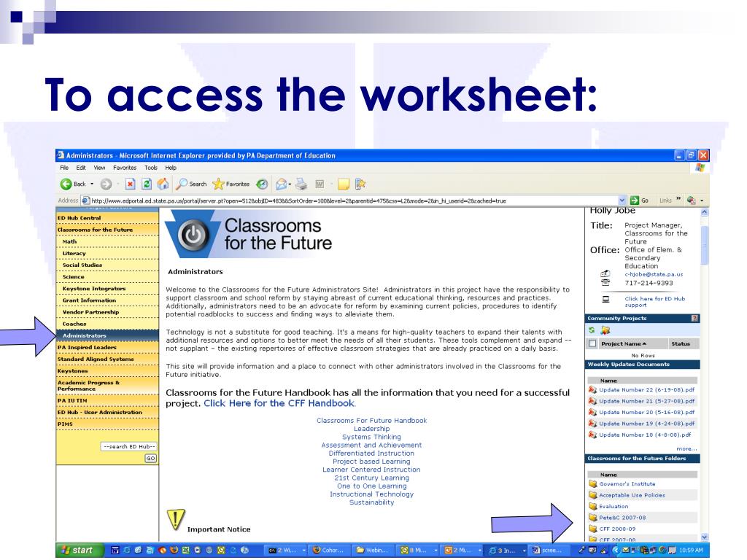
Task: Click the Word quick launch icon in taskbar
Action: [115, 550]
